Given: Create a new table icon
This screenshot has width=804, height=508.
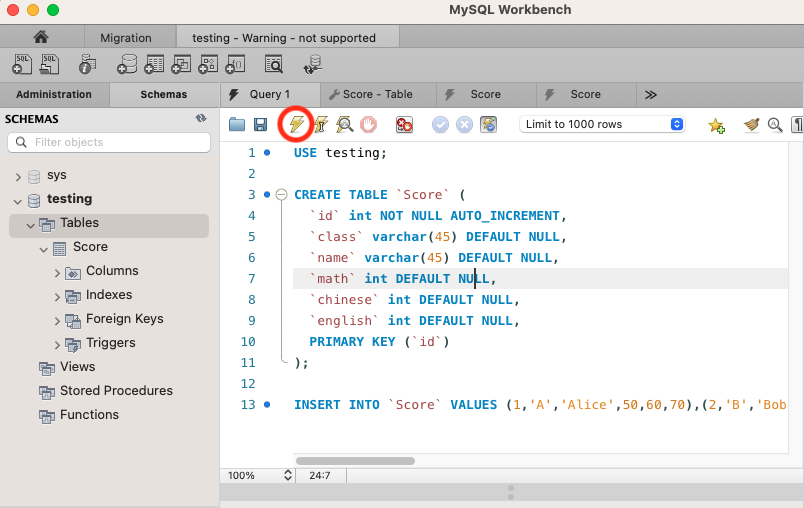Looking at the screenshot, I should click(x=154, y=65).
